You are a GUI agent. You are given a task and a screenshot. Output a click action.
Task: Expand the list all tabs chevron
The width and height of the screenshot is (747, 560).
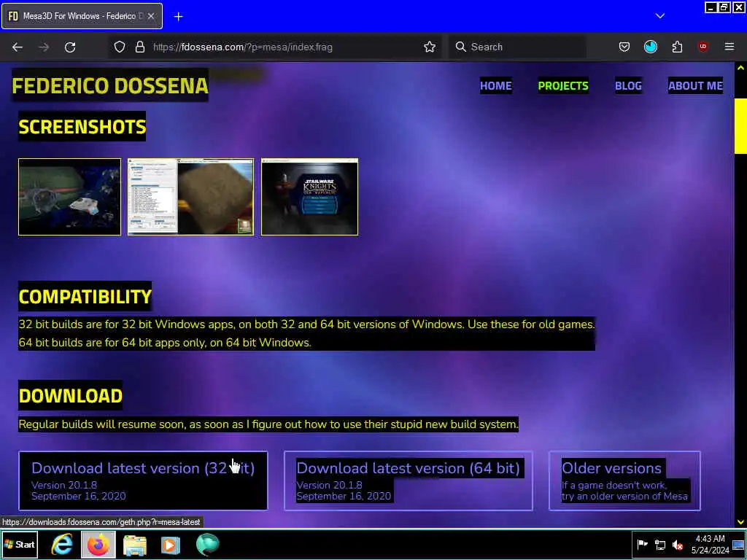point(659,16)
